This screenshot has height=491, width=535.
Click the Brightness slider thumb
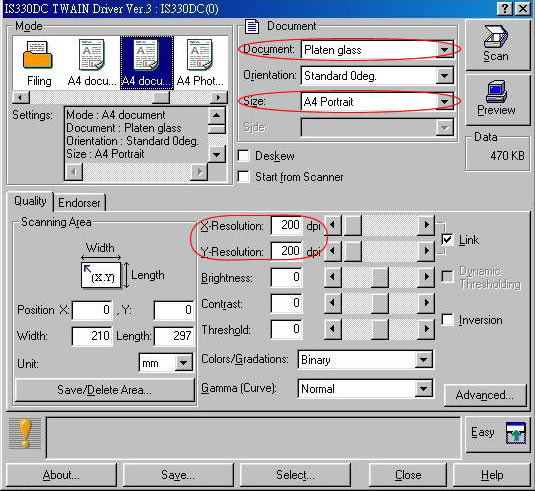[380, 277]
